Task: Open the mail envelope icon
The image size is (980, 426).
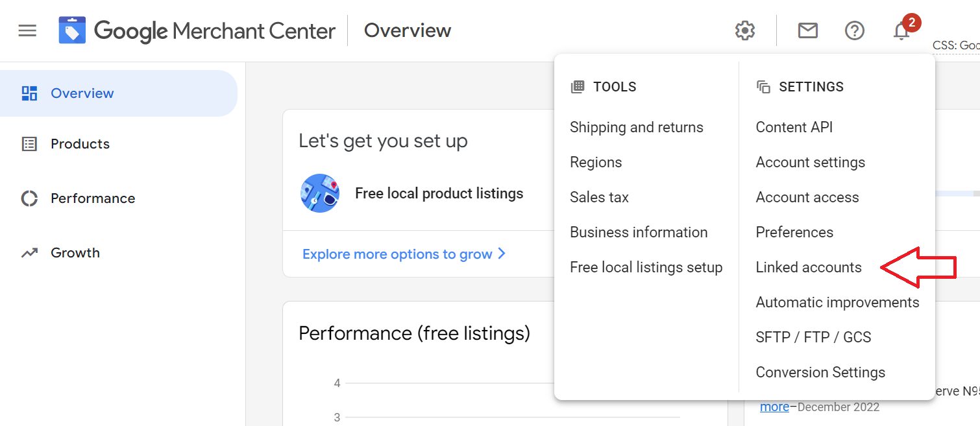Action: pos(807,30)
